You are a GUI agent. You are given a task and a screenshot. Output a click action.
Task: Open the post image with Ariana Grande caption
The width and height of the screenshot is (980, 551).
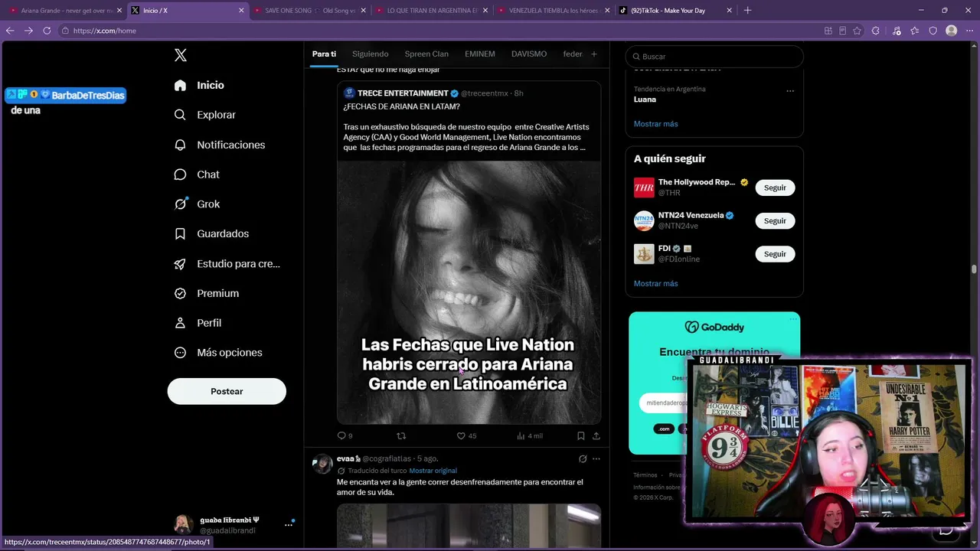469,292
